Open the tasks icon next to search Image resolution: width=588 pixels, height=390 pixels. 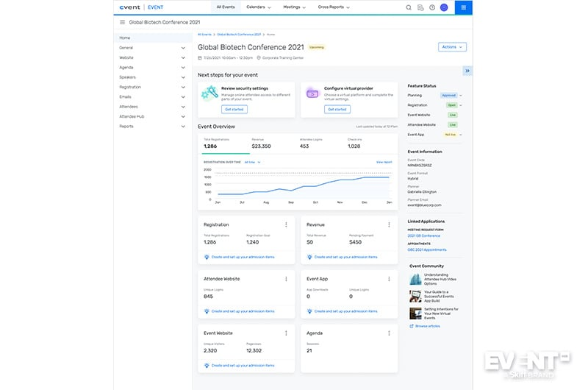tap(420, 7)
